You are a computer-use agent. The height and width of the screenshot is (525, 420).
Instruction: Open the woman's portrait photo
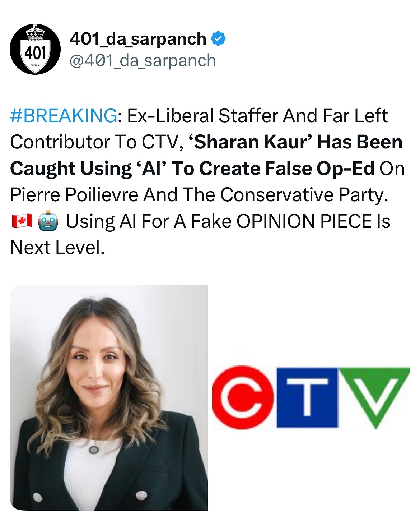click(x=109, y=397)
